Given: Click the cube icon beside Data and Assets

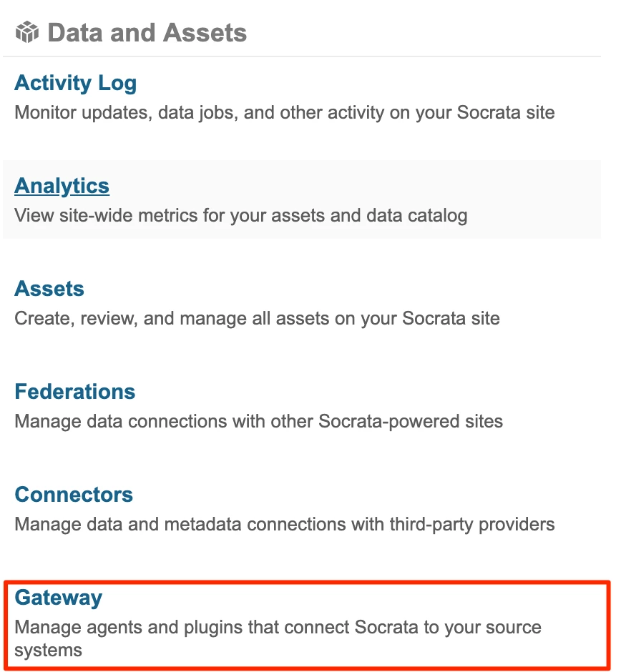Looking at the screenshot, I should coord(27,32).
